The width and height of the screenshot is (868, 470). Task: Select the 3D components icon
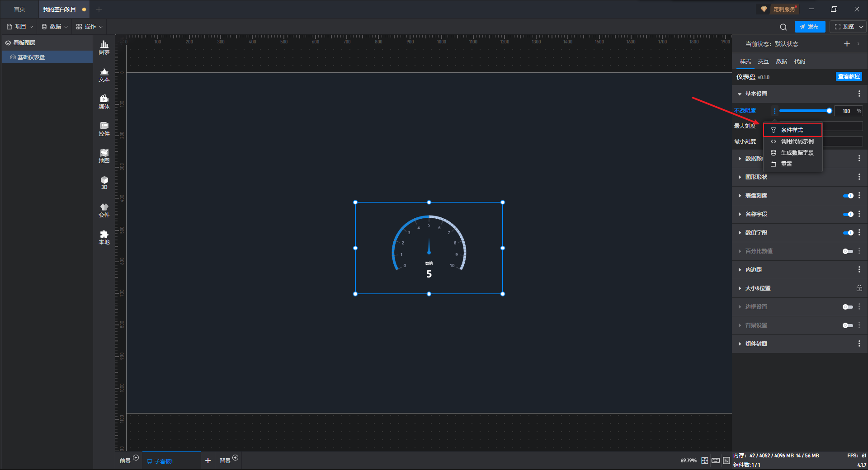104,183
